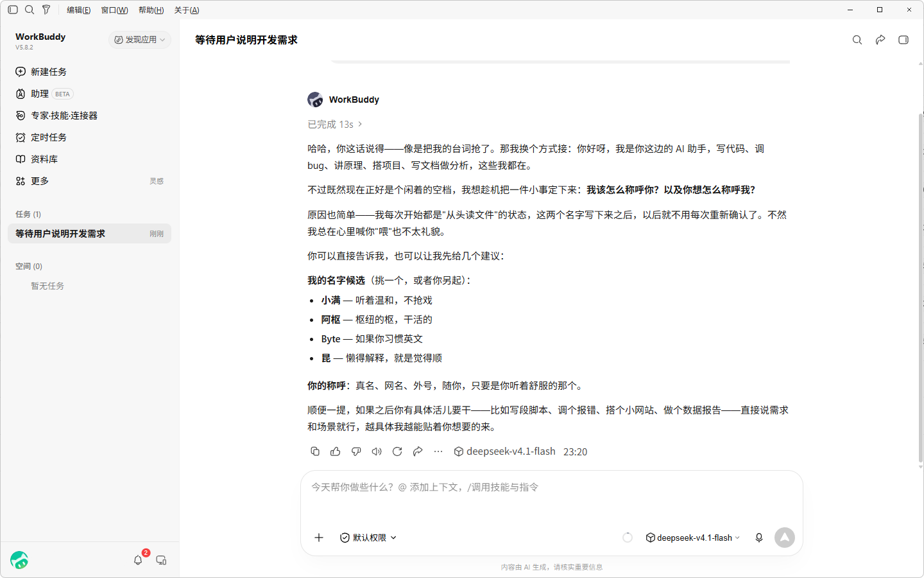This screenshot has width=924, height=578.
Task: Click the deepseek-v4.1-flash label under the reply
Action: tap(505, 451)
